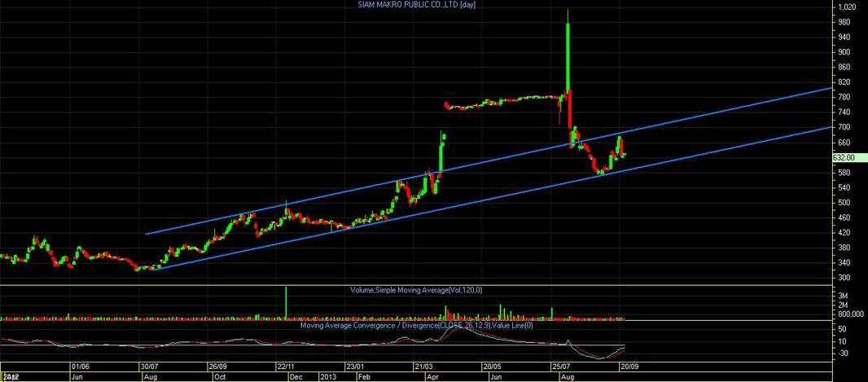
Task: Click the SIAM MAKRO PUBLIC CO.,LTD chart title
Action: pos(417,4)
